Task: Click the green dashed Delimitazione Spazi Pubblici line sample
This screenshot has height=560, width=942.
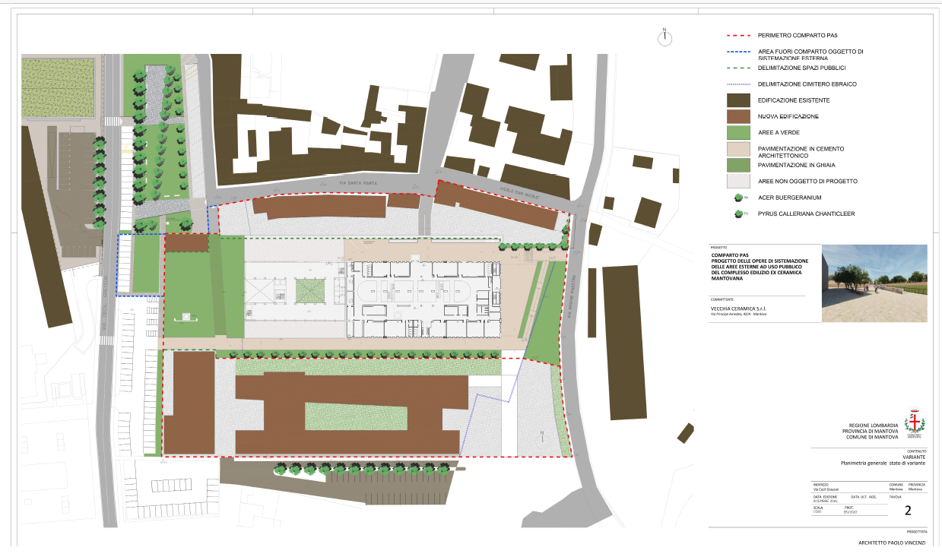Action: (739, 68)
